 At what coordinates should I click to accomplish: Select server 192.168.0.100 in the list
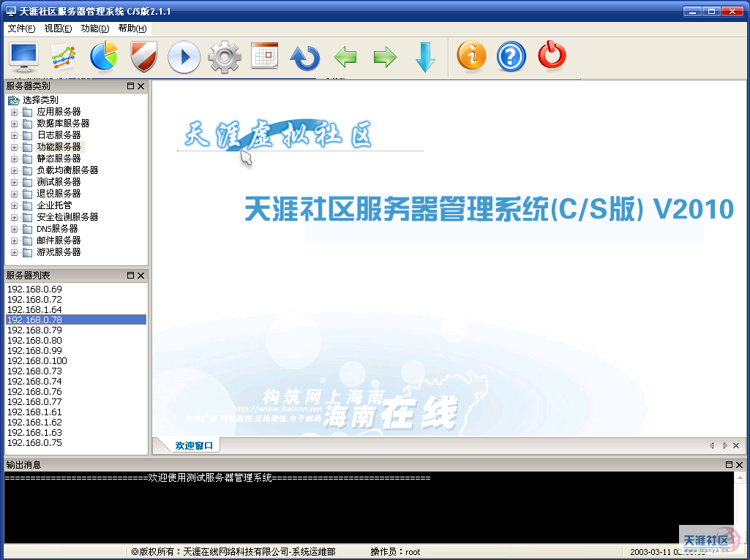coord(37,361)
